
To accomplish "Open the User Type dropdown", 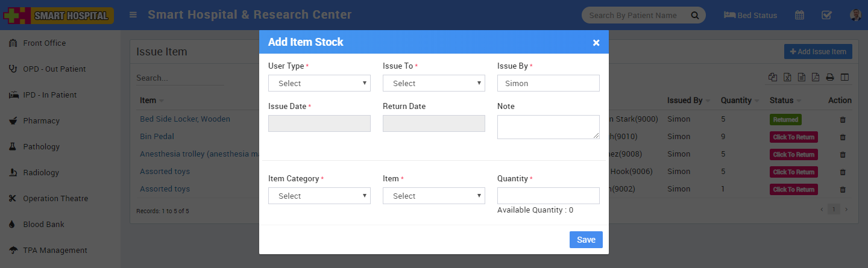I will 319,83.
